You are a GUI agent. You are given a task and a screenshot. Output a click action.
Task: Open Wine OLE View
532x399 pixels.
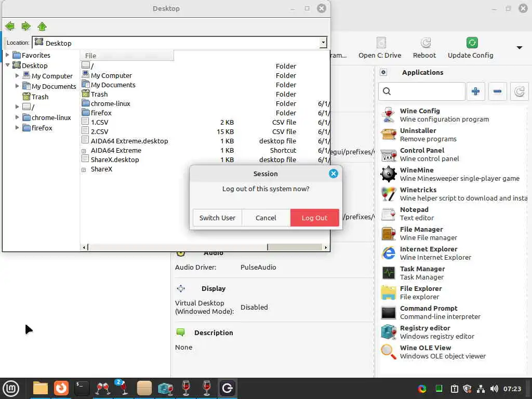pos(453,352)
